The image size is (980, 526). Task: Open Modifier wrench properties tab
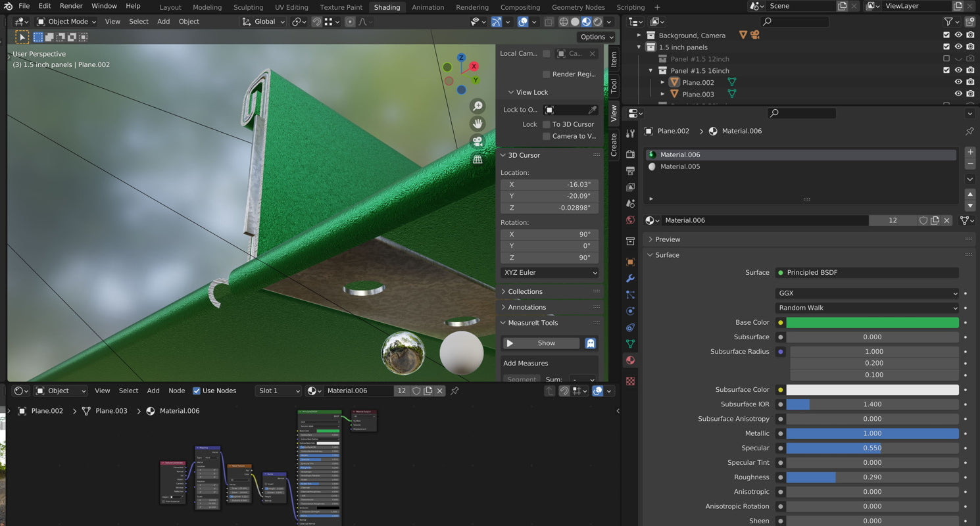click(630, 279)
